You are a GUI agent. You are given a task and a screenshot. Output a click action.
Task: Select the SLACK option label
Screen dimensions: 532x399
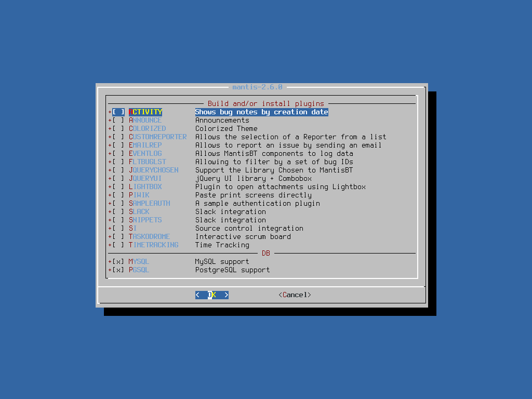[139, 212]
